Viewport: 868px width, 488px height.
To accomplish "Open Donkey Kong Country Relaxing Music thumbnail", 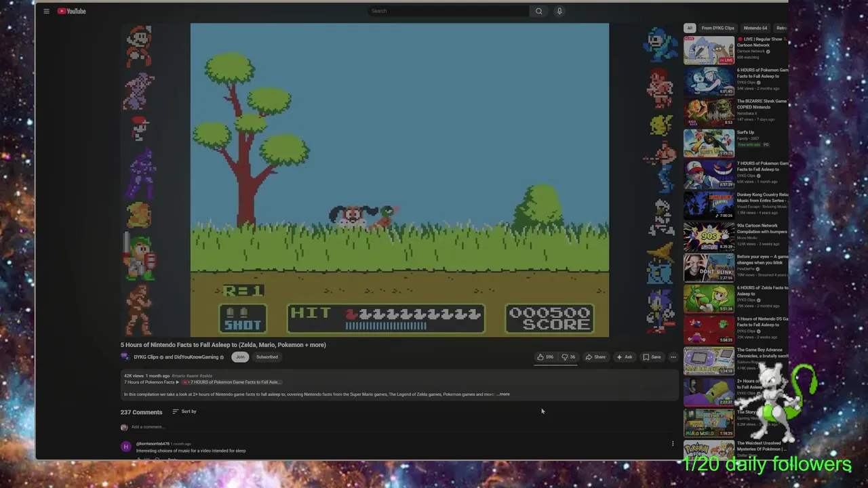I will (x=709, y=205).
